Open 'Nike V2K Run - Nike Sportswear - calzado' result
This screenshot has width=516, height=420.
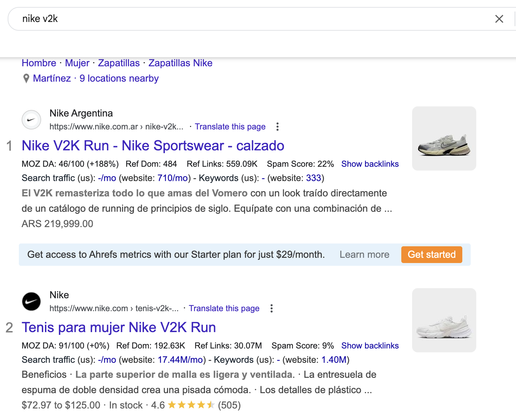tap(153, 145)
